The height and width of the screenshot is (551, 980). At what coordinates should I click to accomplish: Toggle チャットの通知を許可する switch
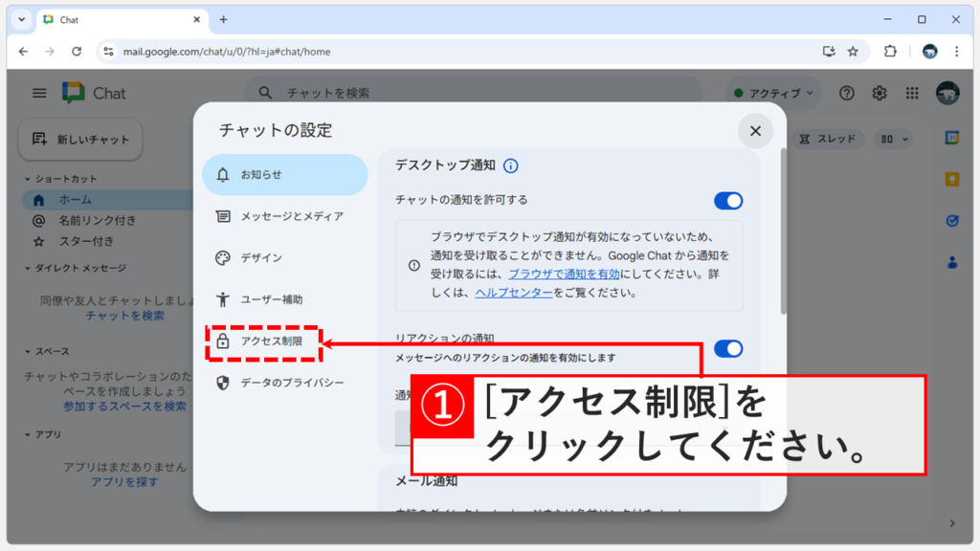[x=729, y=201]
